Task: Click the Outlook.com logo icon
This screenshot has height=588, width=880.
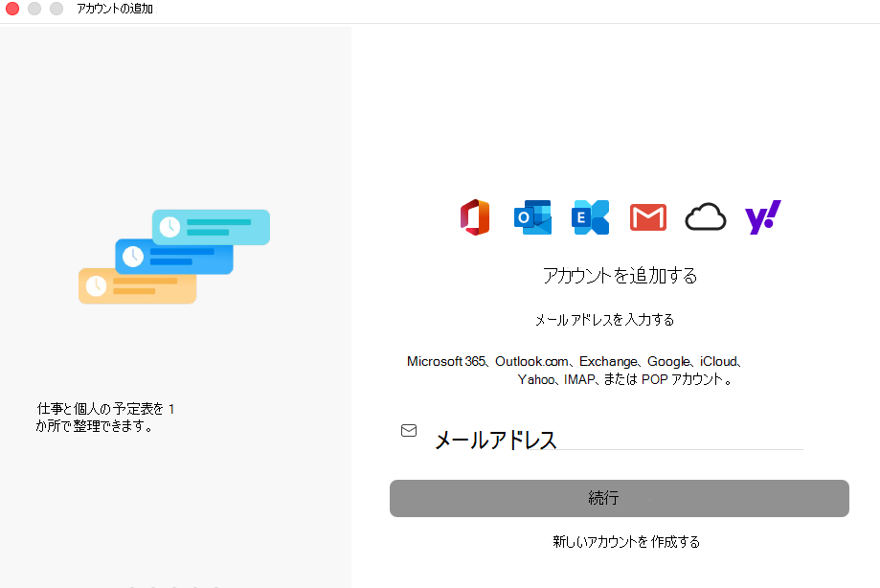Action: tap(532, 217)
